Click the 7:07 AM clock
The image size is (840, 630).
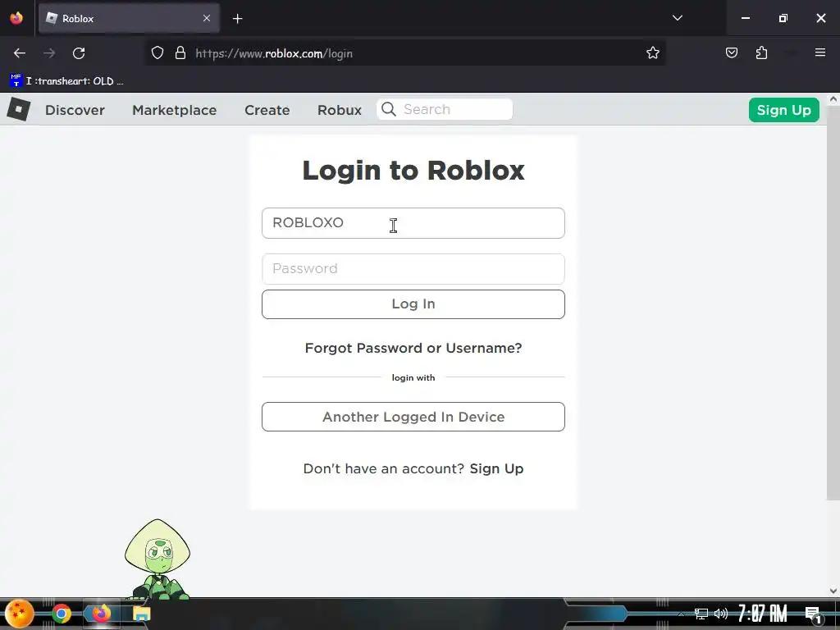[762, 614]
